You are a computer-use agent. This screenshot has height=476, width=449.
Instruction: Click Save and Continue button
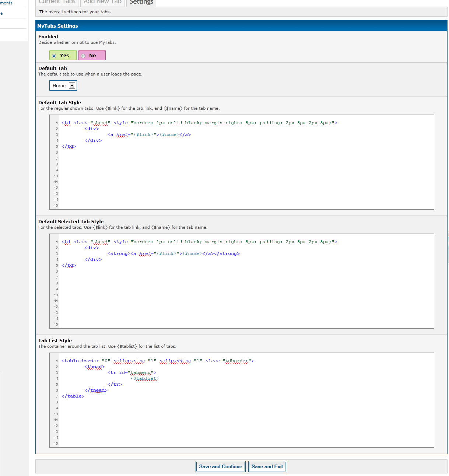click(221, 466)
